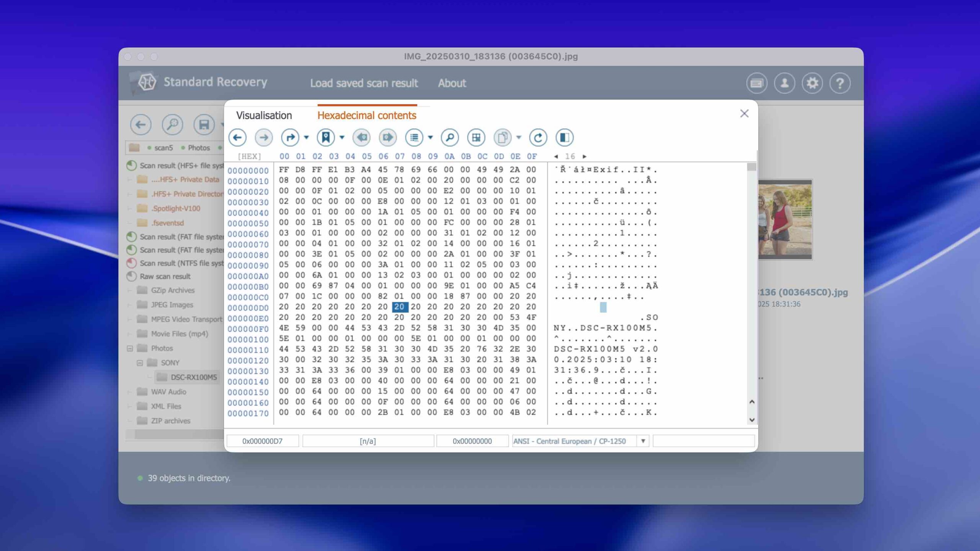Click the list-view icon in hex toolbar
This screenshot has height=551, width=980.
point(414,137)
